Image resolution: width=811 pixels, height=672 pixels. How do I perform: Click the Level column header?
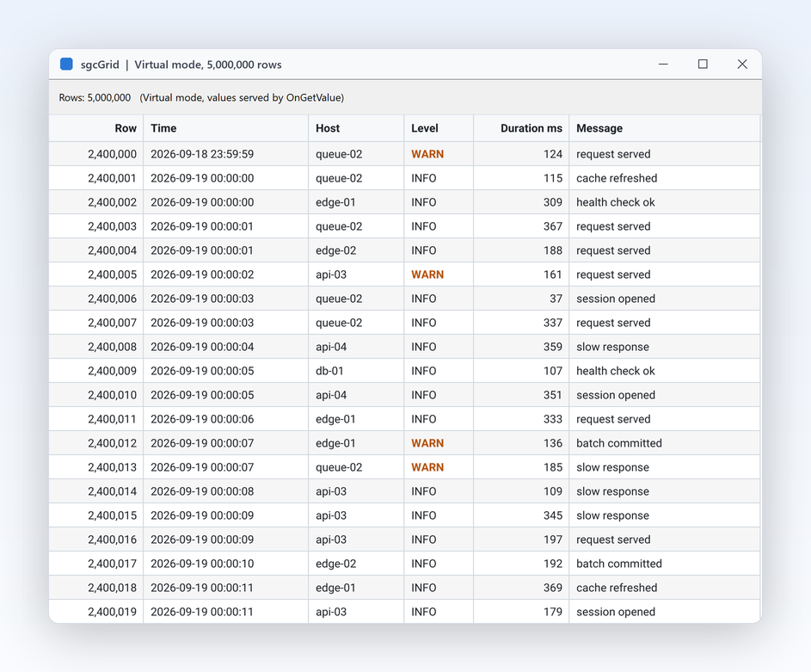point(438,128)
